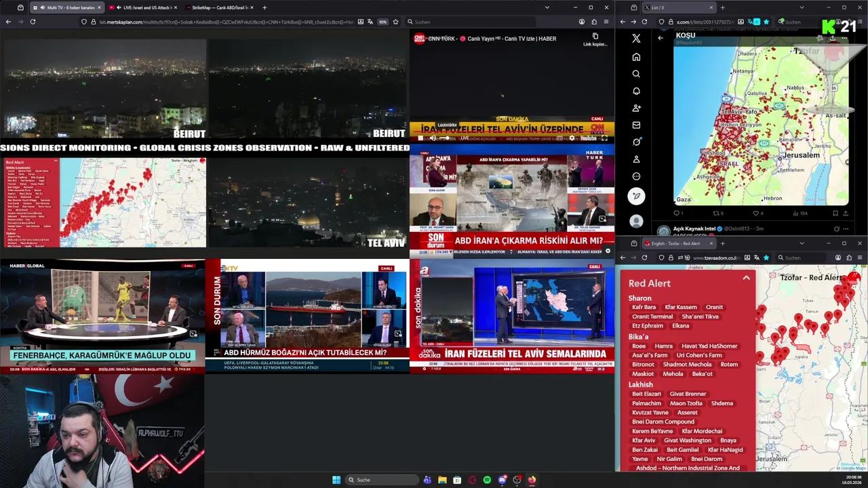The image size is (868, 488).
Task: Click X logo in sidebar
Action: (636, 39)
